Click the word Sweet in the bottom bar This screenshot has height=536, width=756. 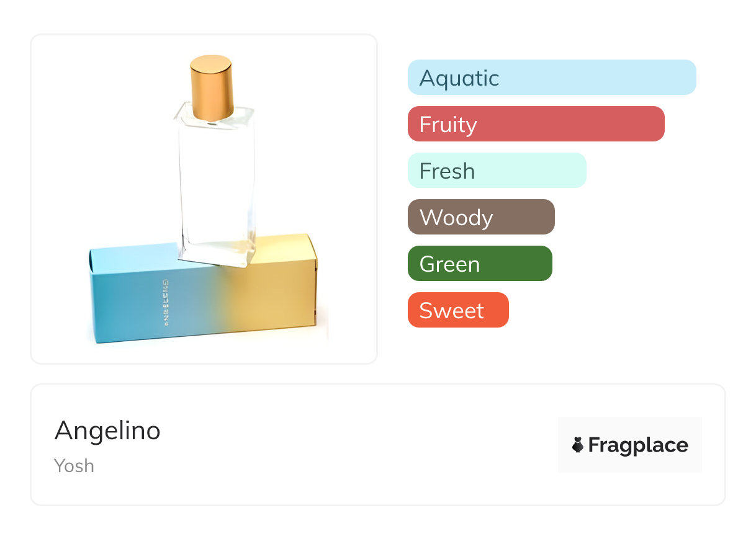tap(451, 311)
